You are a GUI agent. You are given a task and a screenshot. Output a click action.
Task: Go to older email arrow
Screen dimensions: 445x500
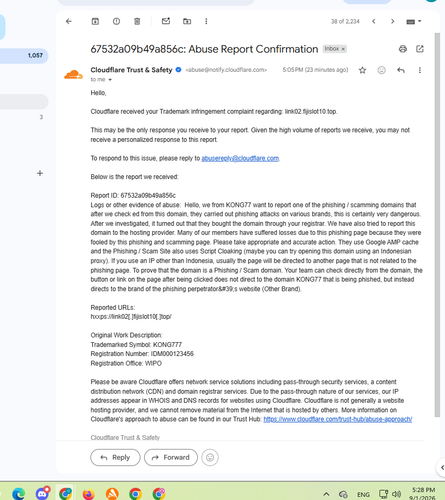392,21
